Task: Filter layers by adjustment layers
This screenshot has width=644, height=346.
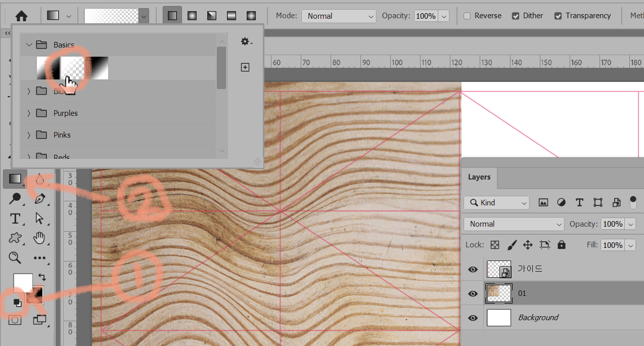Action: [561, 203]
